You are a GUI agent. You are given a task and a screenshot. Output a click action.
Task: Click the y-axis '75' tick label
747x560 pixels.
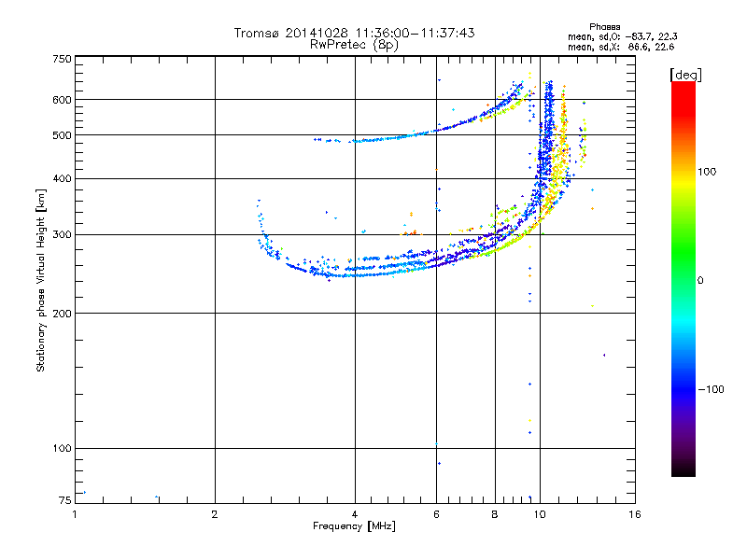pyautogui.click(x=65, y=500)
